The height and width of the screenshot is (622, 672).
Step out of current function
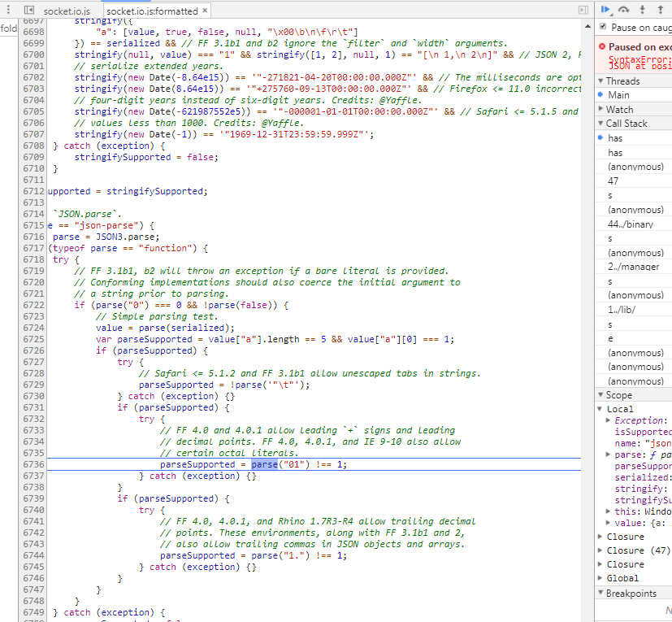click(660, 10)
